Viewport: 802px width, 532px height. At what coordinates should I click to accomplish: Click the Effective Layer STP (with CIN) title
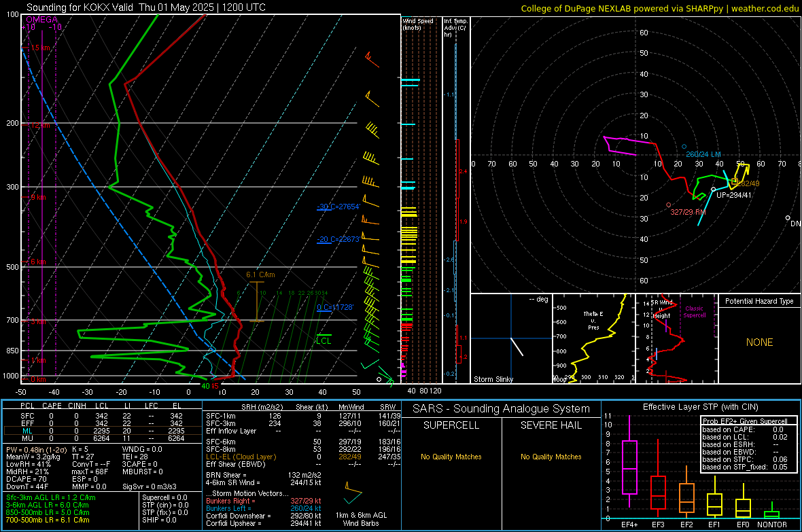(x=700, y=407)
